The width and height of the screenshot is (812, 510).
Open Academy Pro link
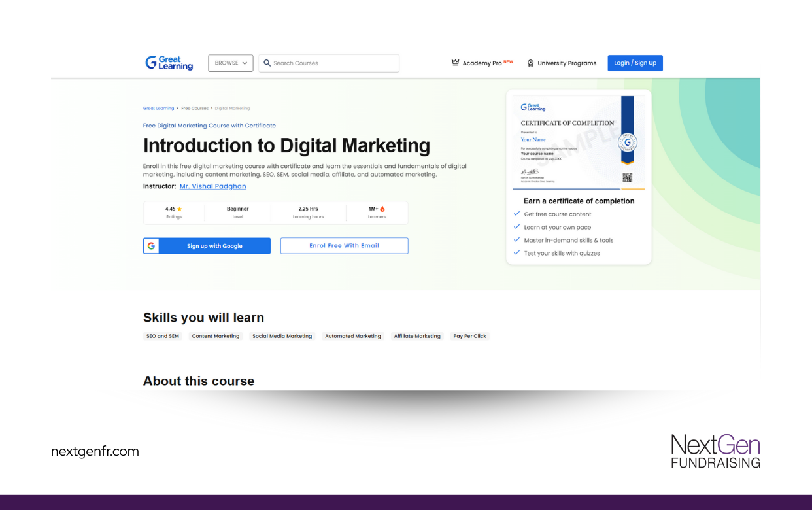pyautogui.click(x=482, y=63)
